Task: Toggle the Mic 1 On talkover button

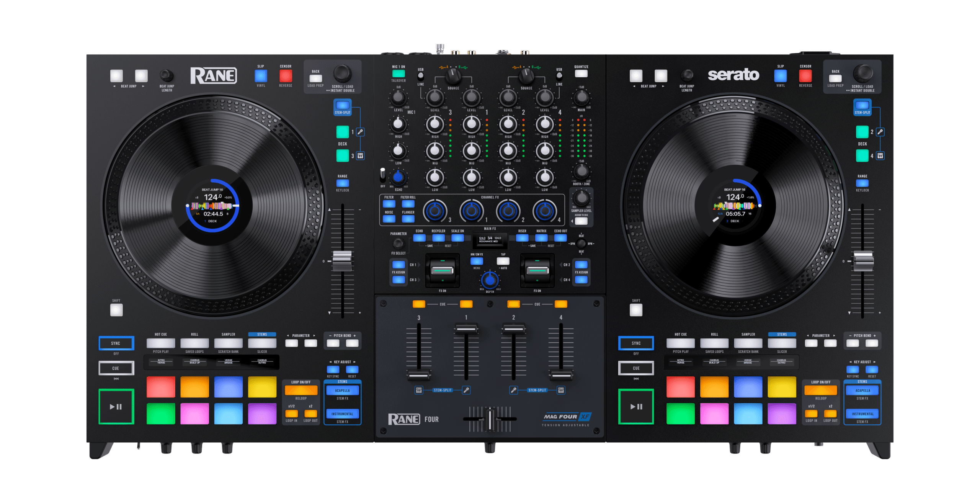Action: 399,74
